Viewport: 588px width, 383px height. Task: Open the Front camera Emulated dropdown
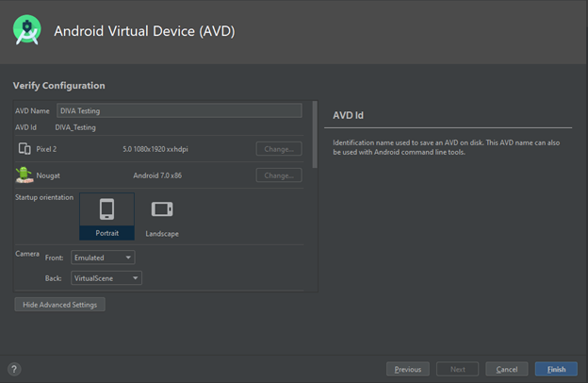pyautogui.click(x=103, y=258)
